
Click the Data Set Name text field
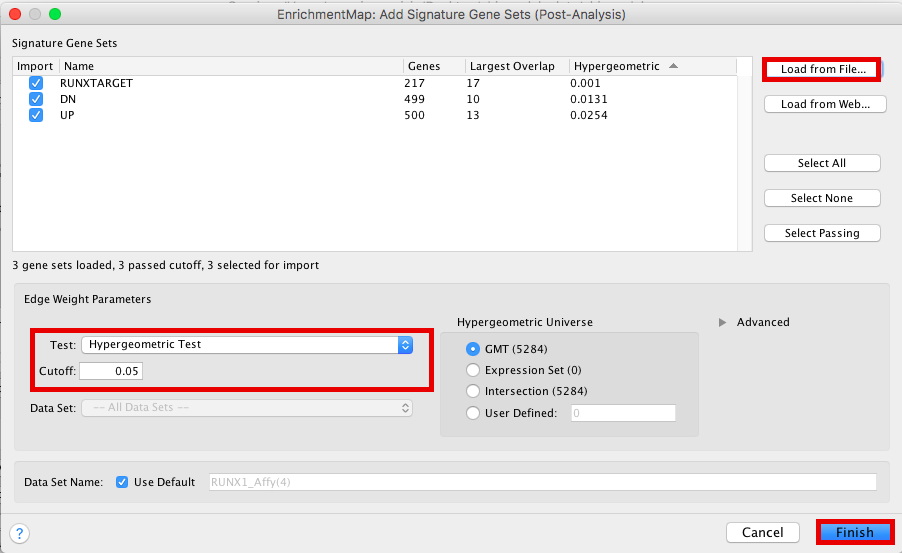(542, 482)
